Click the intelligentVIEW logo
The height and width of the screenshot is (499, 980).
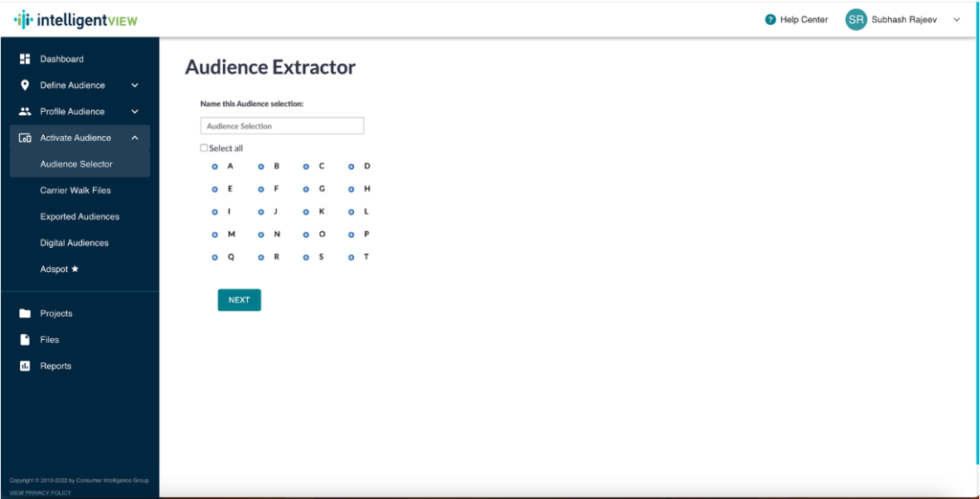[76, 20]
